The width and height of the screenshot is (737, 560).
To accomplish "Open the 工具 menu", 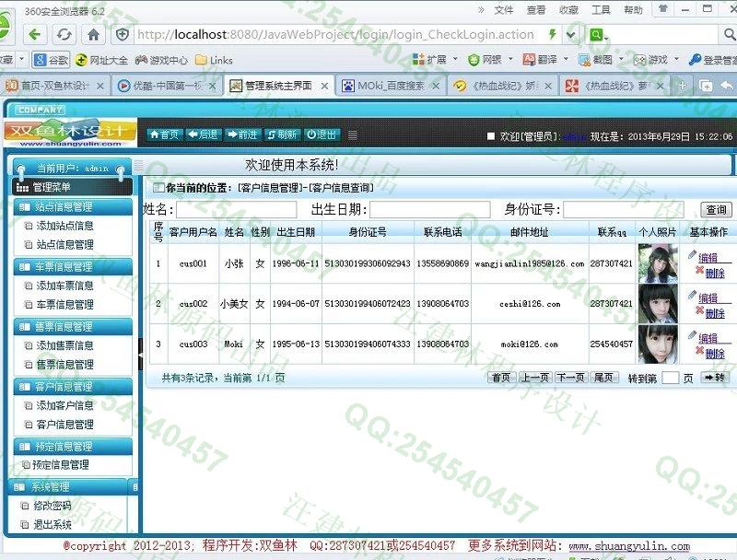I will pyautogui.click(x=601, y=10).
